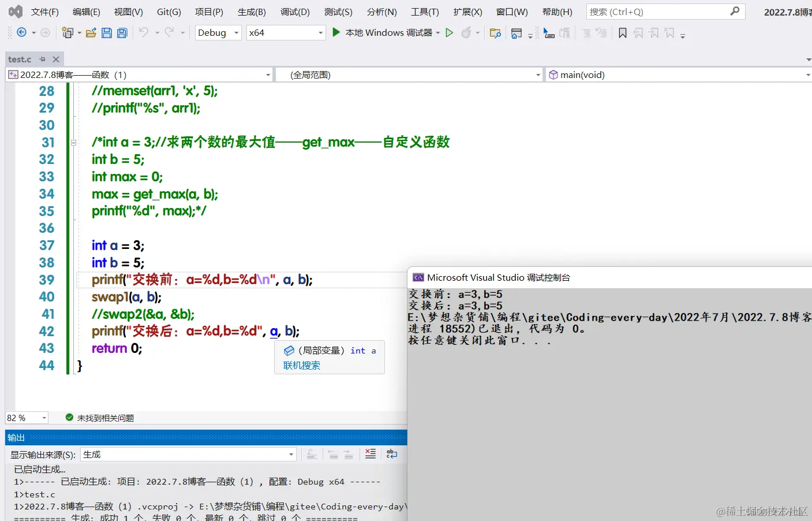Open the 文件(F) menu
The width and height of the screenshot is (812, 521).
click(45, 12)
